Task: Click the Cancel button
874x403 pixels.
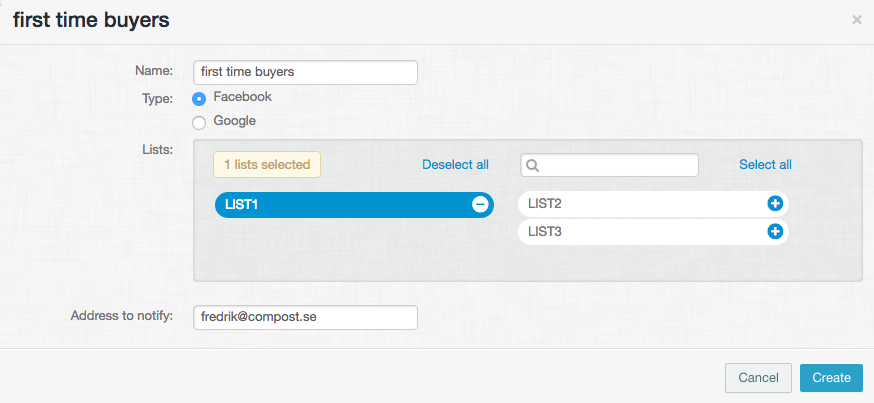Action: tap(758, 378)
